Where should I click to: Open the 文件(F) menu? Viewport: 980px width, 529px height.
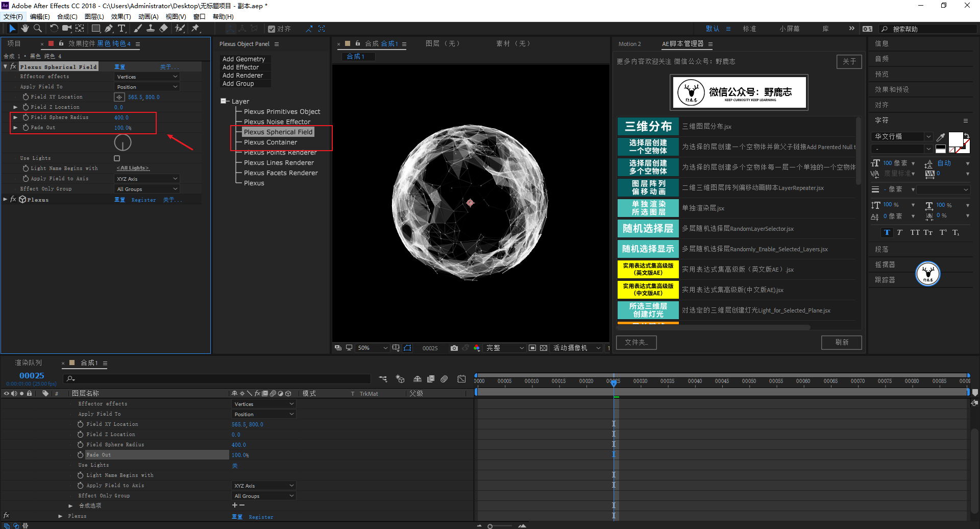pyautogui.click(x=13, y=17)
